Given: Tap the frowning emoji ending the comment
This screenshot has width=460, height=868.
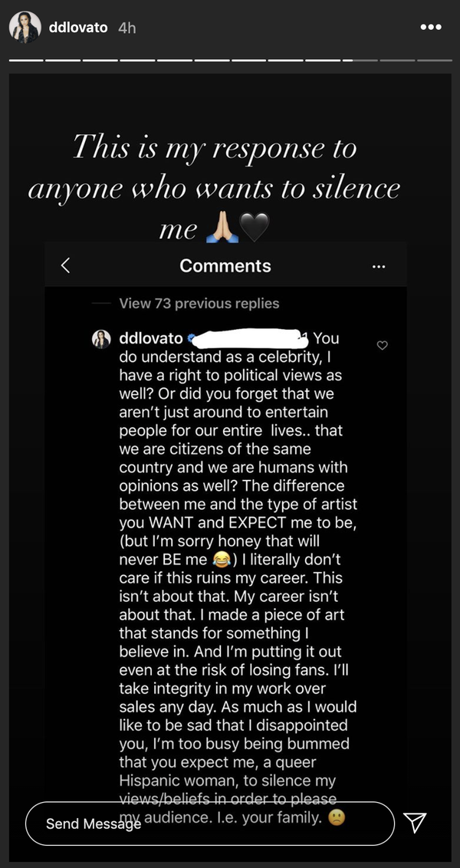Looking at the screenshot, I should point(336,817).
